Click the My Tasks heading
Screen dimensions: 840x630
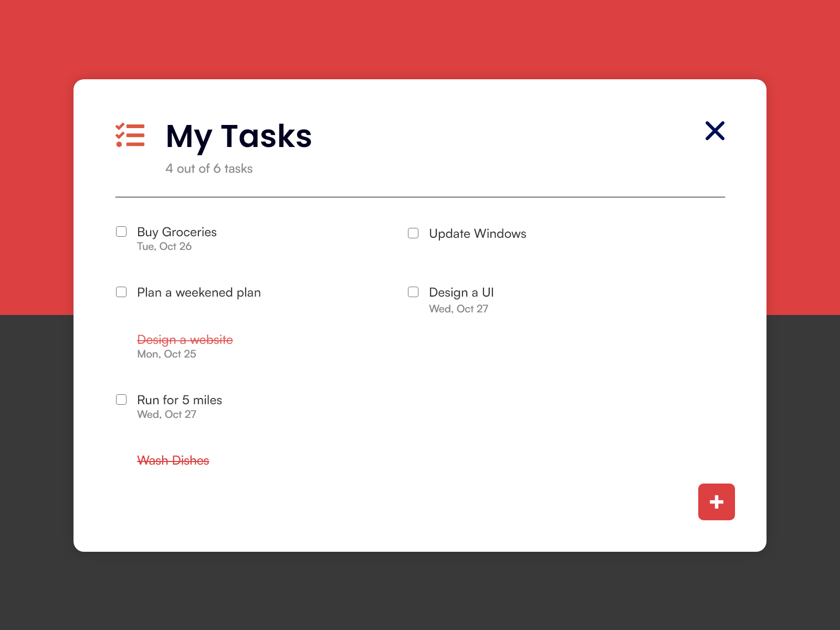pyautogui.click(x=239, y=136)
